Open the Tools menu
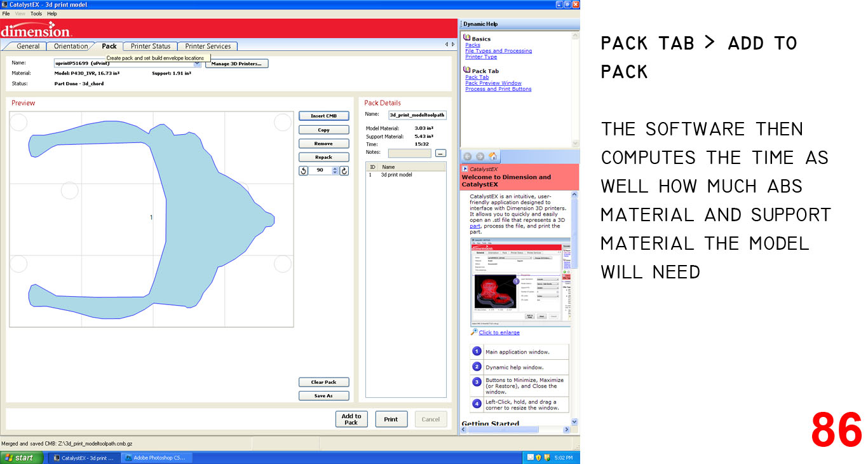 [x=36, y=13]
